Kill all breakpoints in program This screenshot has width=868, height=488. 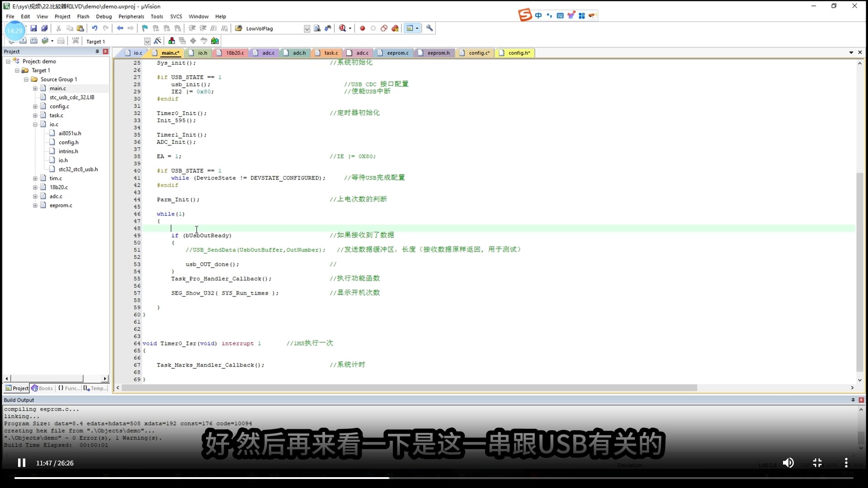click(395, 28)
